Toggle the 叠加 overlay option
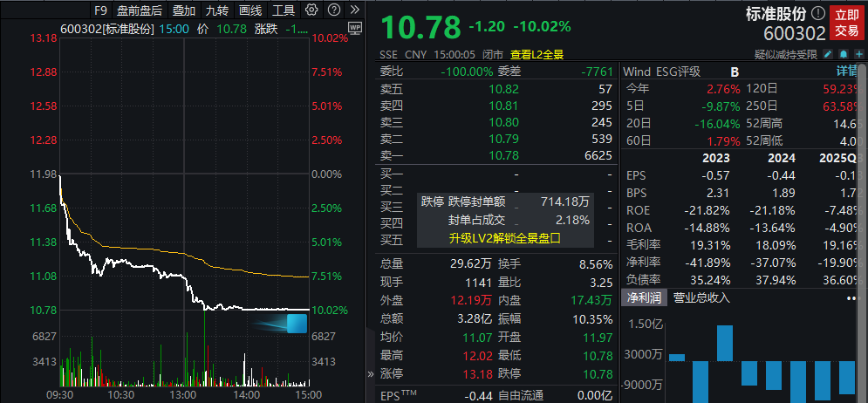This screenshot has width=868, height=403. point(183,11)
